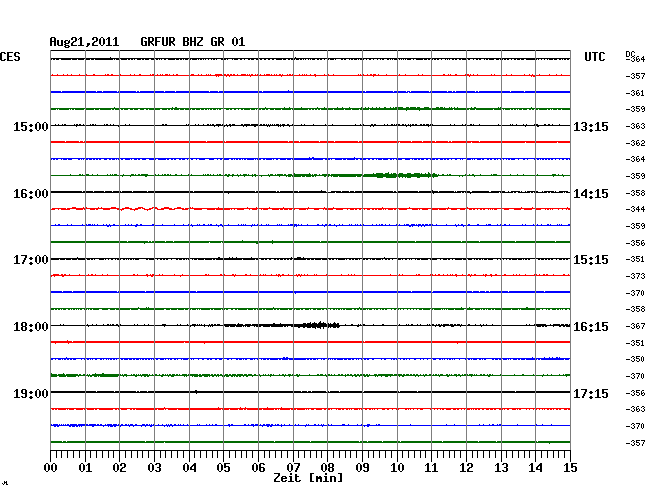Click minute tick label 04 on Zeit axis

189,468
